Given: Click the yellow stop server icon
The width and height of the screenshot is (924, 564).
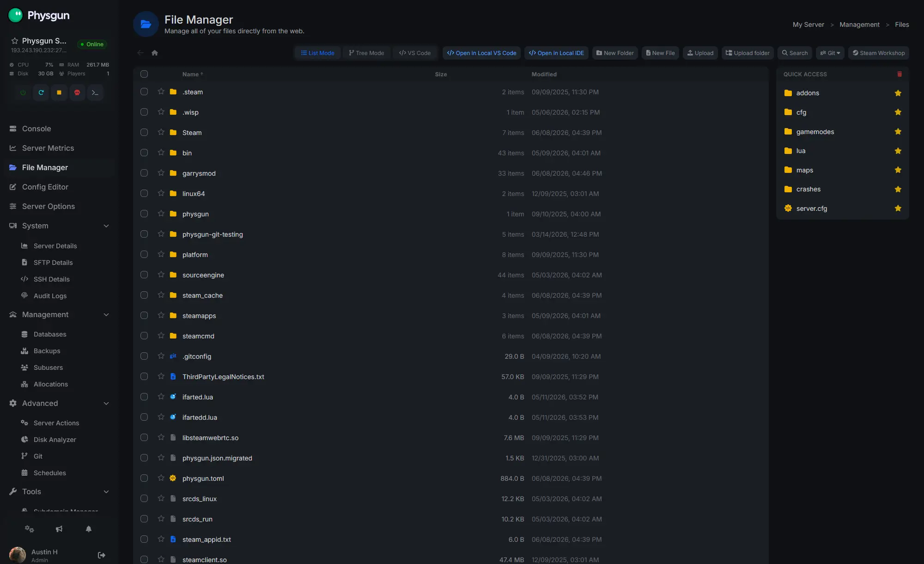Looking at the screenshot, I should pyautogui.click(x=59, y=92).
